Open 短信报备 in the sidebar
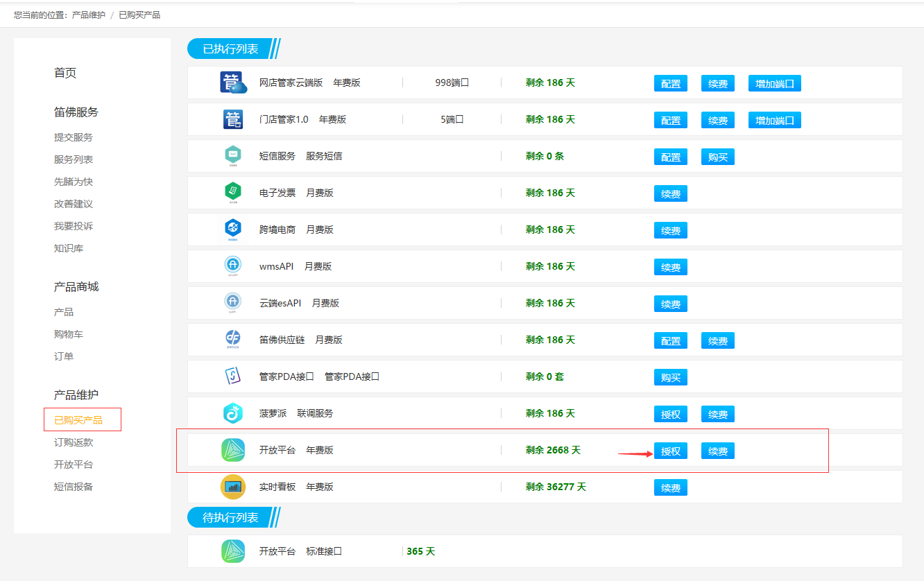 pos(74,487)
